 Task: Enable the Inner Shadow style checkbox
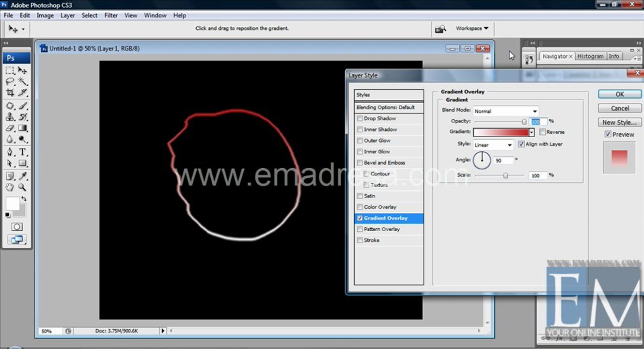pos(360,129)
